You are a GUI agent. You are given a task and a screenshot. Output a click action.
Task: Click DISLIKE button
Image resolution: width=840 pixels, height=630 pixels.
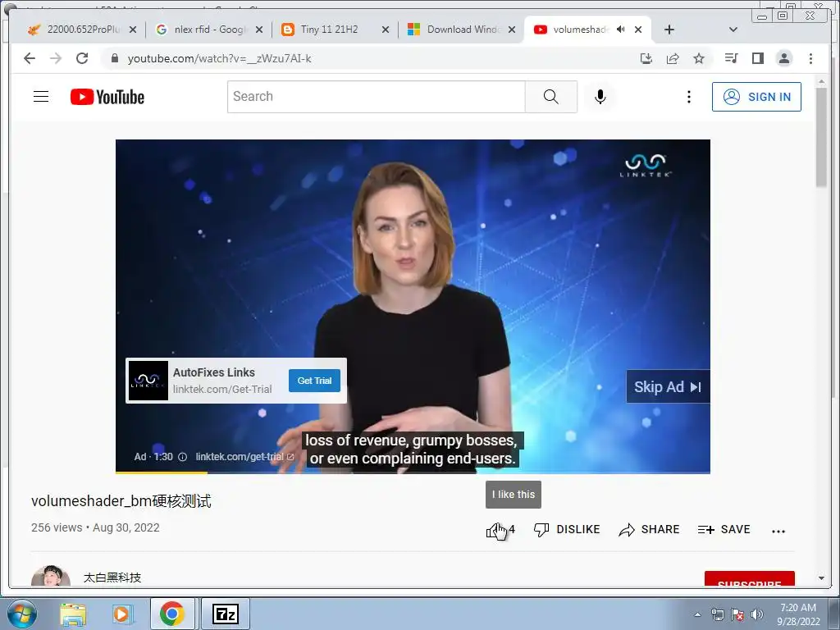click(x=567, y=529)
